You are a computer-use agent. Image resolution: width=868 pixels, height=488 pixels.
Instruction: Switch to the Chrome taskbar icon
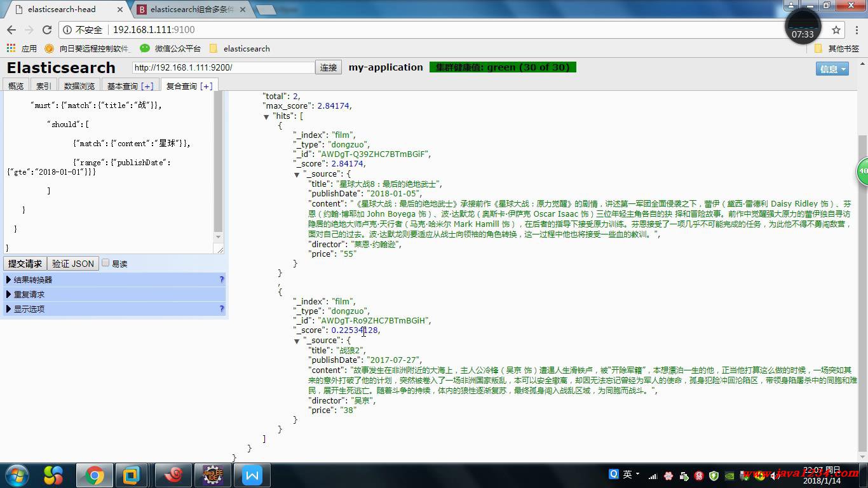click(95, 475)
